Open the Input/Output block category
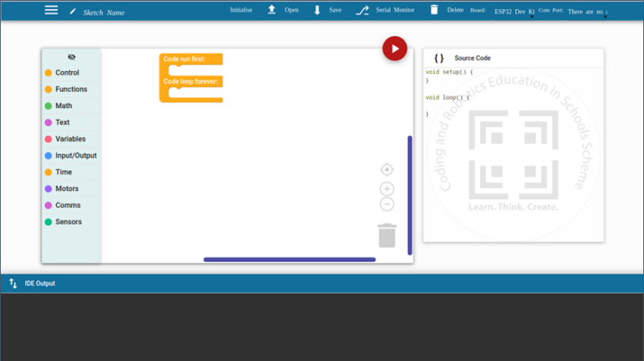Viewport: 644px width, 361px height. click(71, 156)
